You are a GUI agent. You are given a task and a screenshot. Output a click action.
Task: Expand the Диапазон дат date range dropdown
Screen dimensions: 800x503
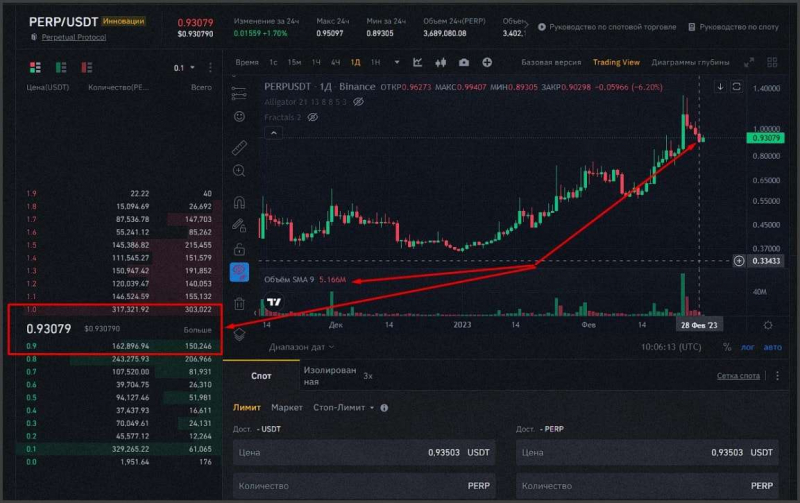pos(302,347)
